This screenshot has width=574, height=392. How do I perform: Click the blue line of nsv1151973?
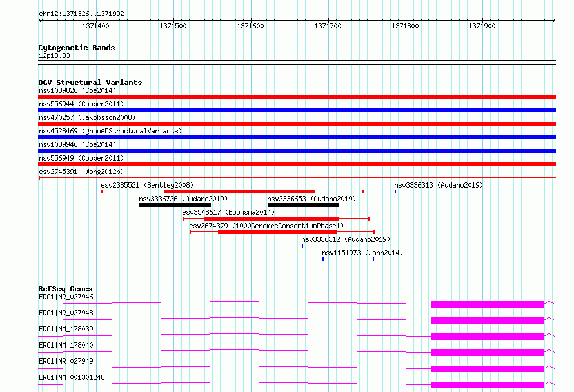348,259
